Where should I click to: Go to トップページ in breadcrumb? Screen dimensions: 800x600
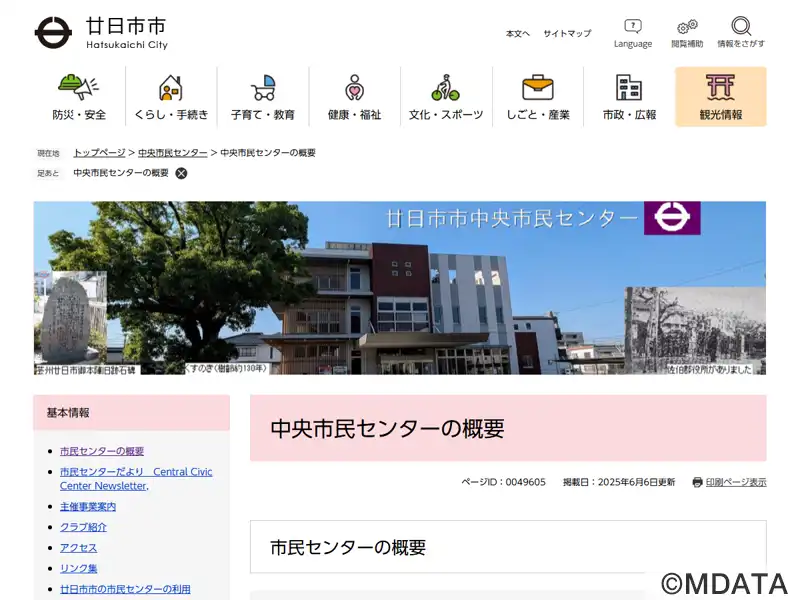99,153
